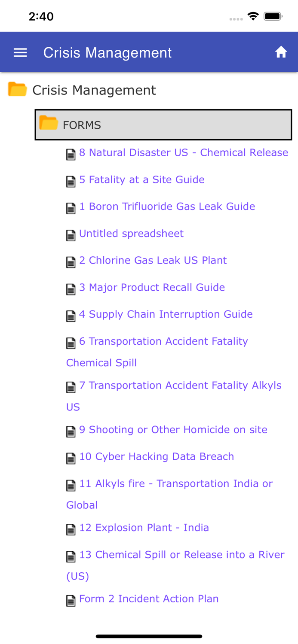Collapse the FORMS folder
298x644 pixels.
[82, 125]
